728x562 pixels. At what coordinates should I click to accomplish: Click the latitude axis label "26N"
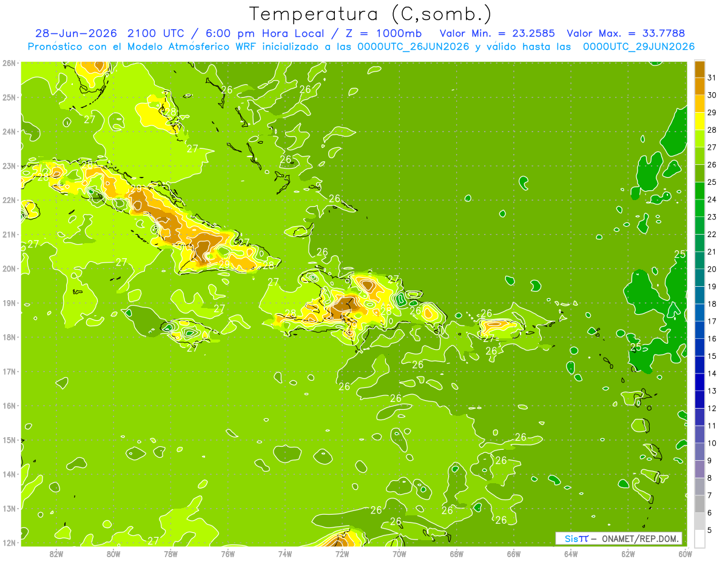tap(9, 62)
